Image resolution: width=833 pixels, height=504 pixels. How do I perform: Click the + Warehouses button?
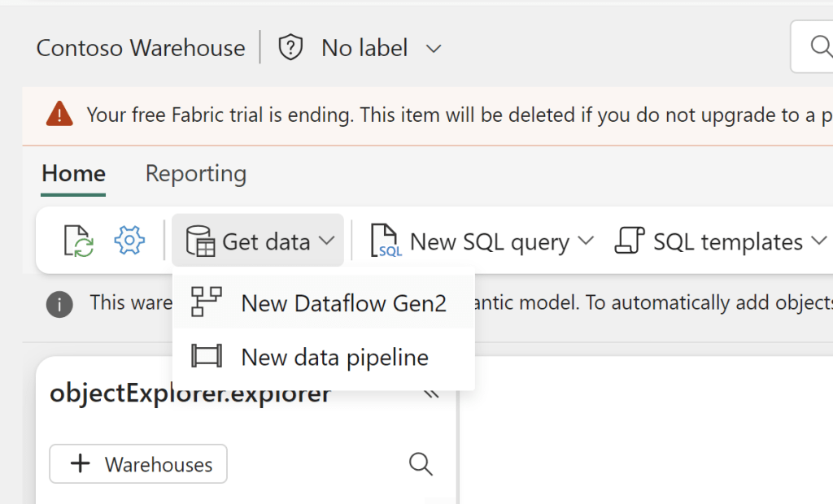click(x=138, y=464)
